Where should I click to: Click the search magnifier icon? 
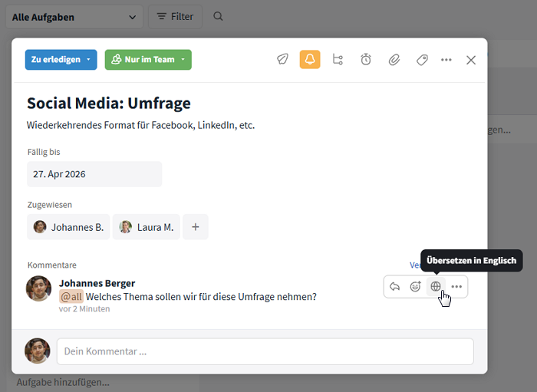219,17
